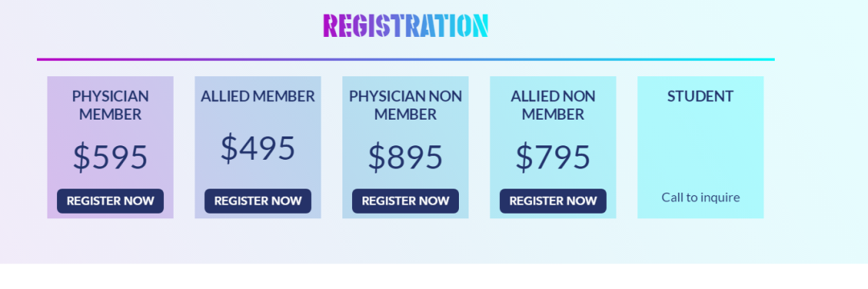Click the $595 price
This screenshot has height=289, width=868.
[x=110, y=157]
